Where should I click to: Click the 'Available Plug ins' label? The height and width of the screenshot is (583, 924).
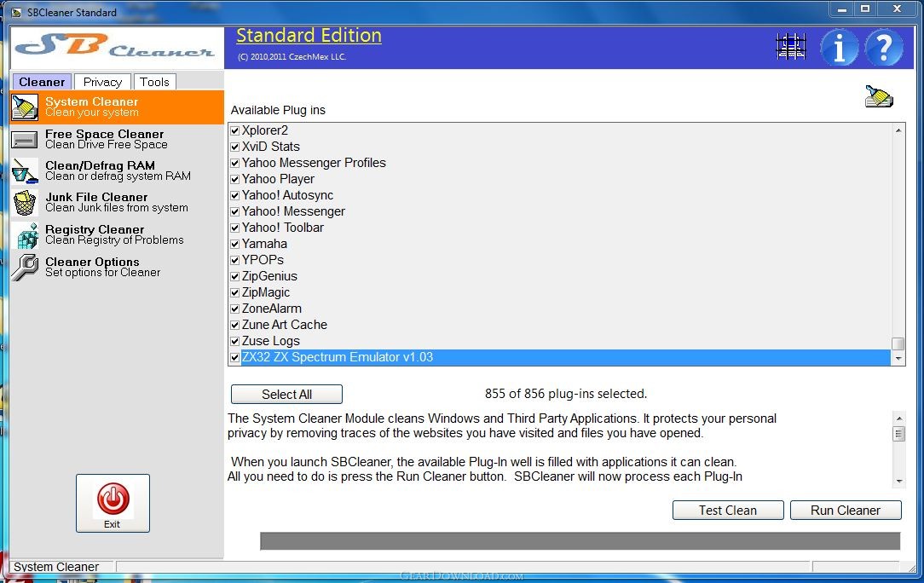[x=278, y=110]
